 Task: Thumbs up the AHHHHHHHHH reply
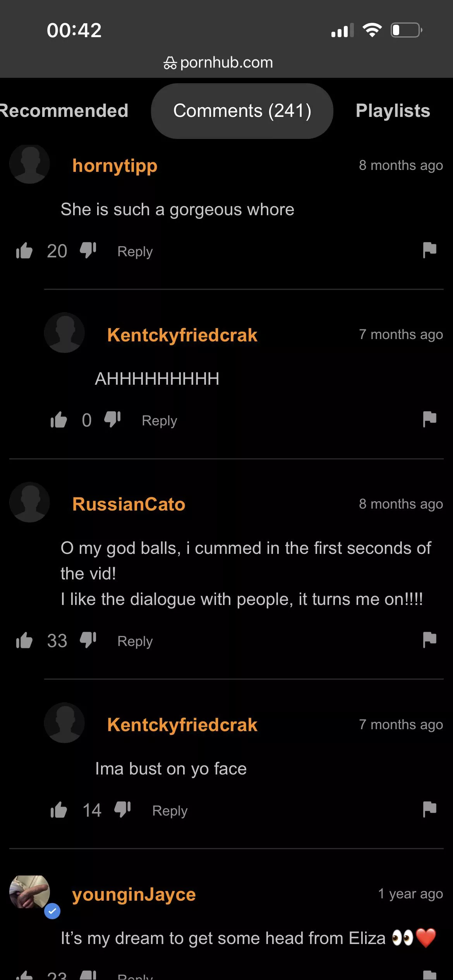pos(58,420)
